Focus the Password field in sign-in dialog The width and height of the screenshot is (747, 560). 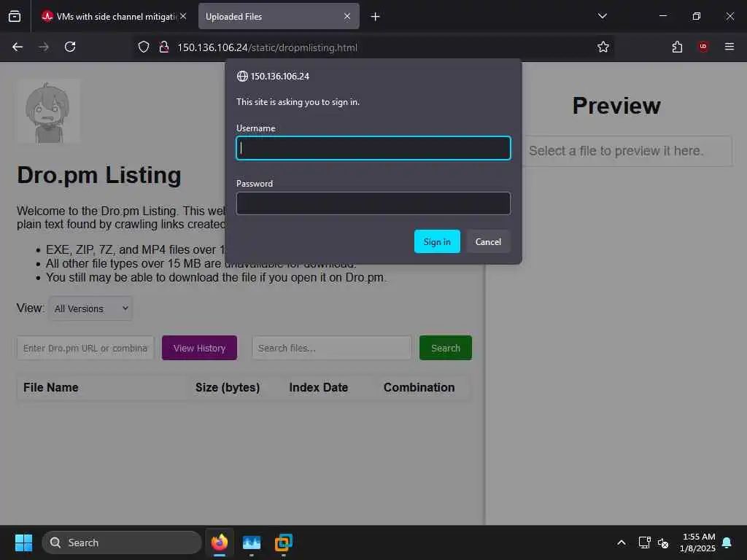(373, 203)
